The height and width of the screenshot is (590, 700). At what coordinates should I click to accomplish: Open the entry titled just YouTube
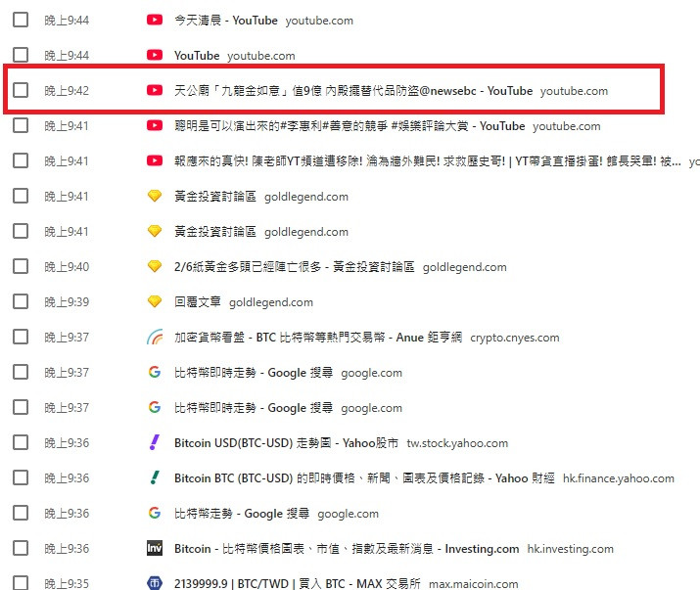[x=197, y=56]
